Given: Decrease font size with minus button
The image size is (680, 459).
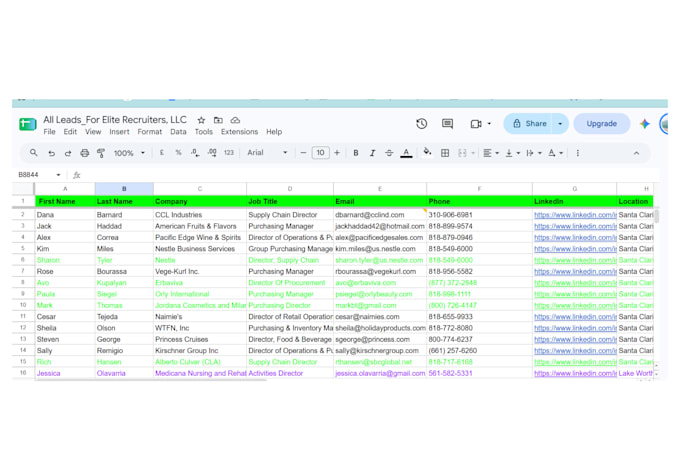Looking at the screenshot, I should tap(303, 153).
